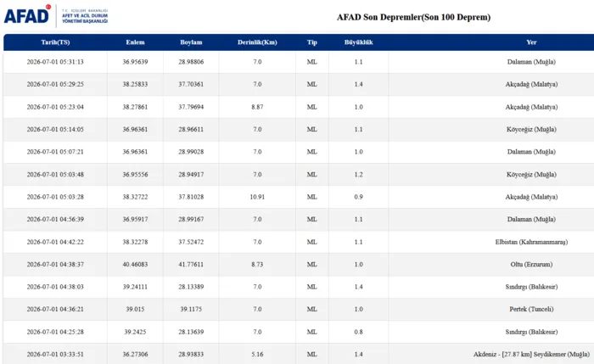594x364 pixels.
Task: Click latitude value 36.95639
Action: tap(135, 62)
